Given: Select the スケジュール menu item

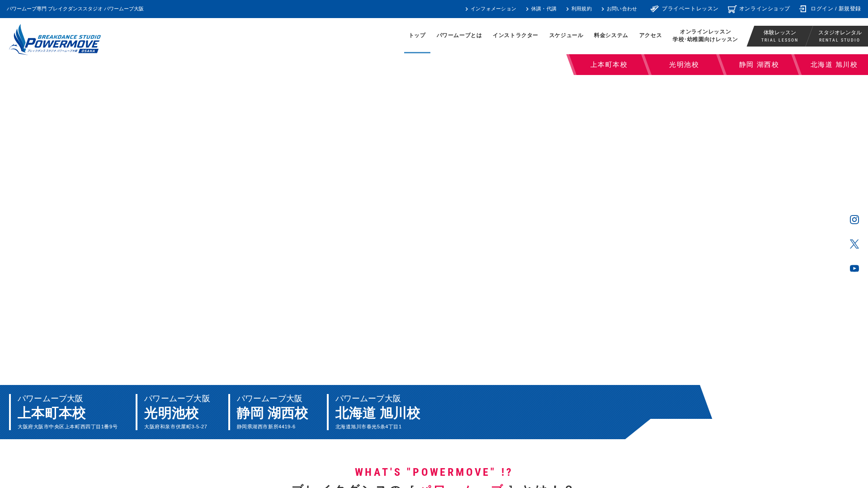Looking at the screenshot, I should (x=566, y=36).
